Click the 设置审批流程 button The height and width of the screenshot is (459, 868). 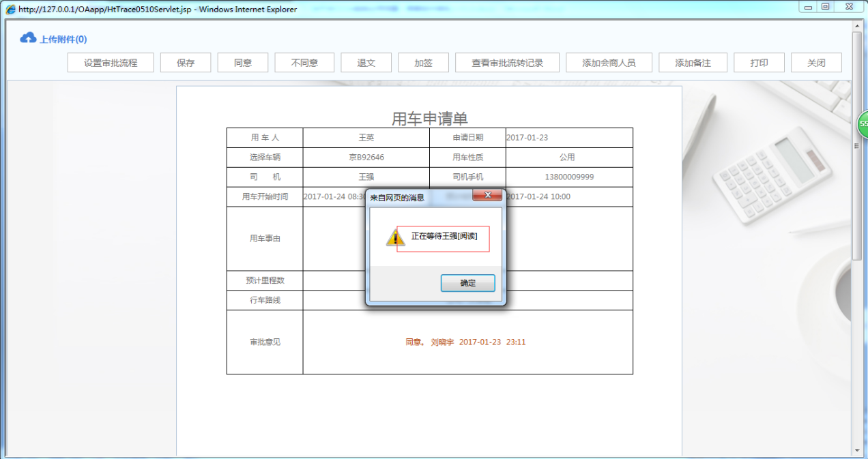point(111,62)
